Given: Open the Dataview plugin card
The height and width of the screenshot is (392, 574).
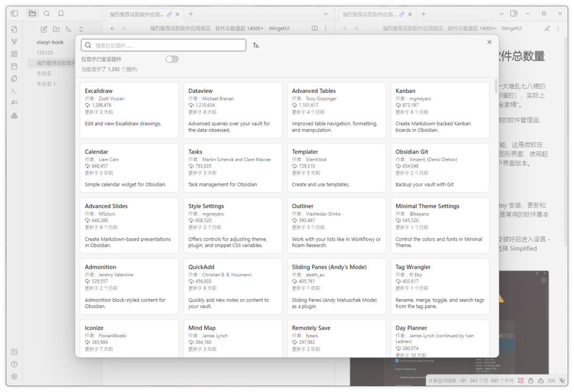Looking at the screenshot, I should 233,110.
